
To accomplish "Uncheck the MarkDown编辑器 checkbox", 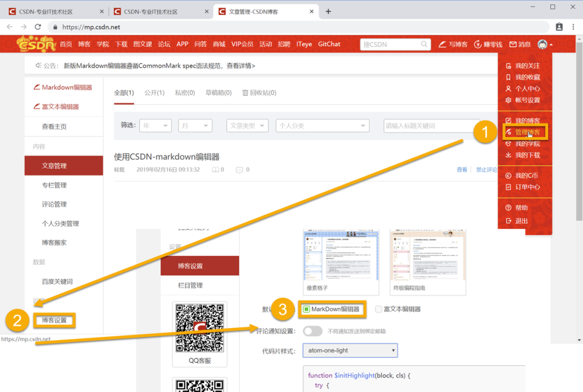I will pos(307,310).
